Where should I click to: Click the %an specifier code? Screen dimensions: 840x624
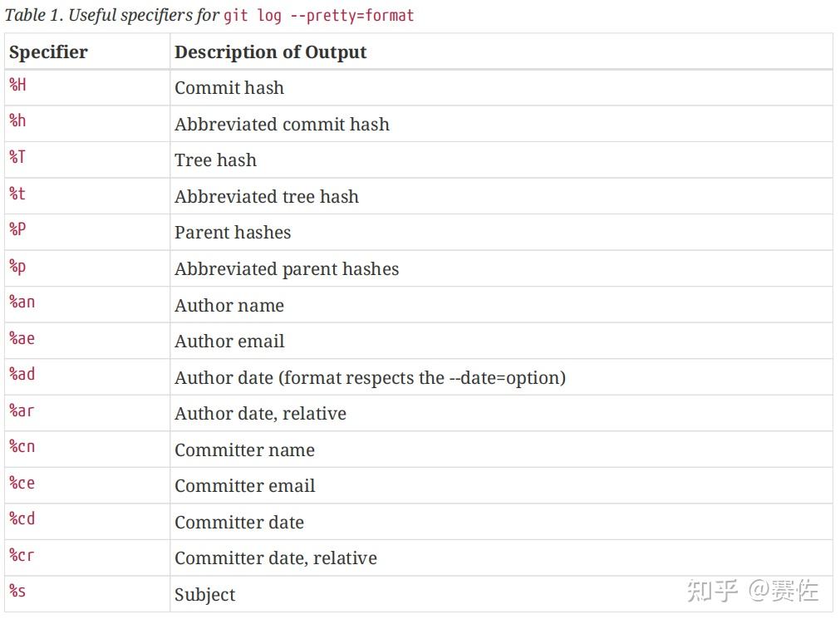(22, 302)
